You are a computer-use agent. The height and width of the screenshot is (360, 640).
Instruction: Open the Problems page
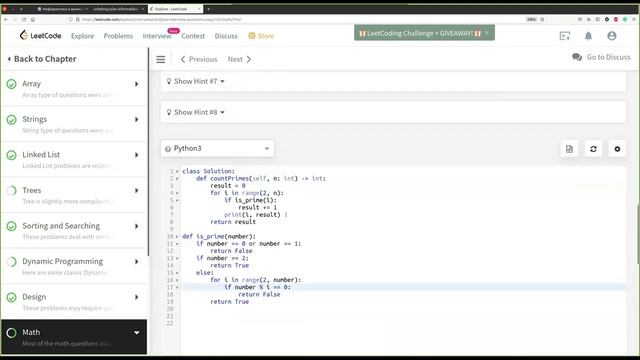[118, 36]
